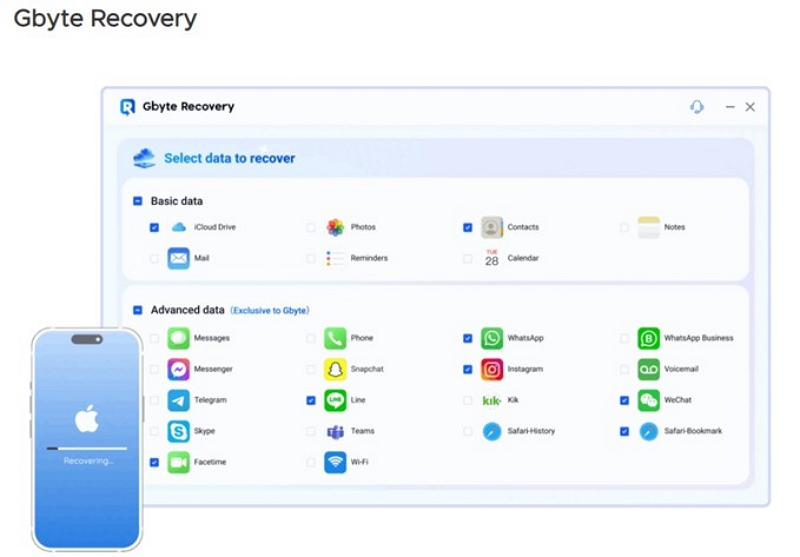
Task: Toggle the Advanced data group checkbox
Action: [138, 310]
